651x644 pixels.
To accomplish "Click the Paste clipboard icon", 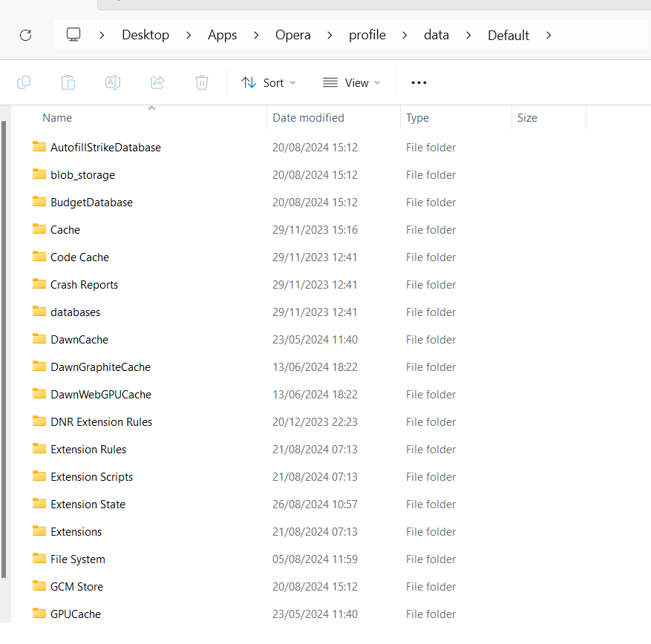I will point(68,82).
